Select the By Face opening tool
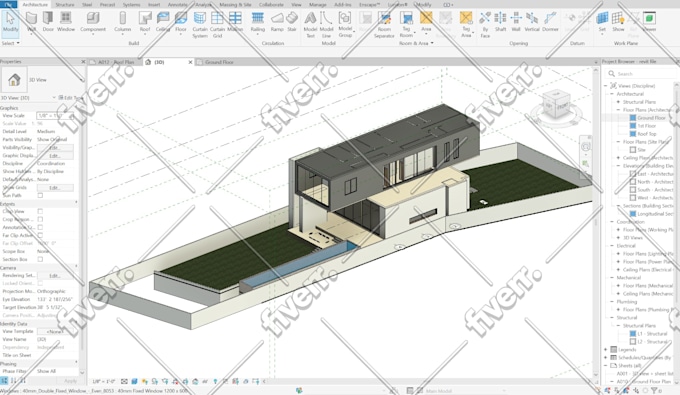The width and height of the screenshot is (680, 395). [485, 25]
